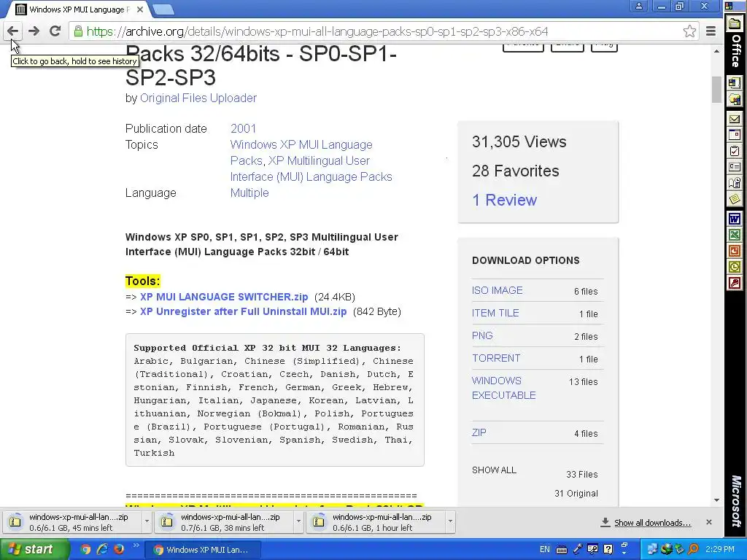Viewport: 747px width, 560px height.
Task: Click the green padlock security icon
Action: (x=78, y=31)
